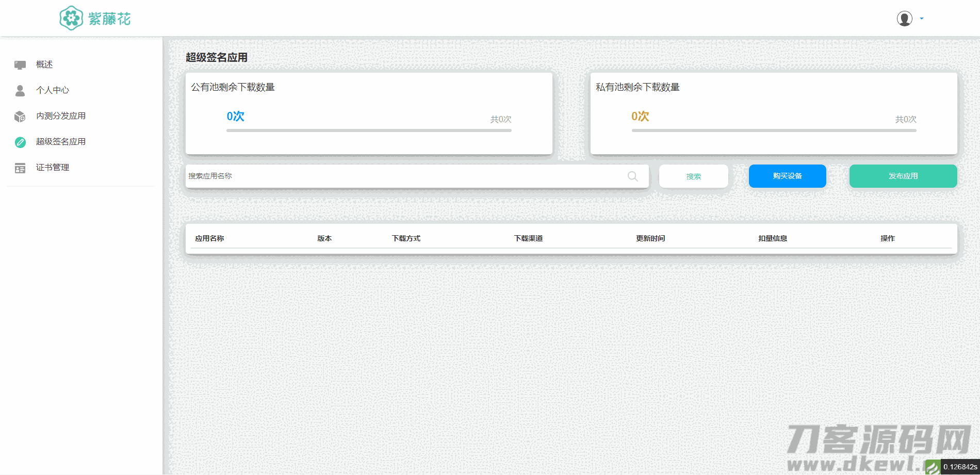Focus the 搜索应用名称 input field
Screen dimensions: 980x475
pyautogui.click(x=402, y=176)
